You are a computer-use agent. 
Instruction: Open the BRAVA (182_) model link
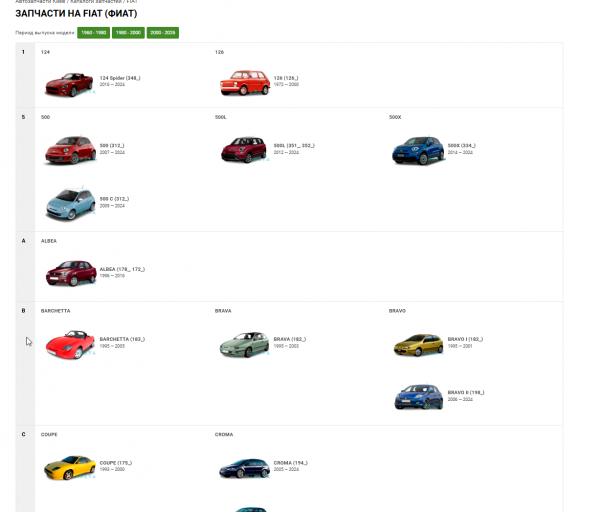coord(290,339)
